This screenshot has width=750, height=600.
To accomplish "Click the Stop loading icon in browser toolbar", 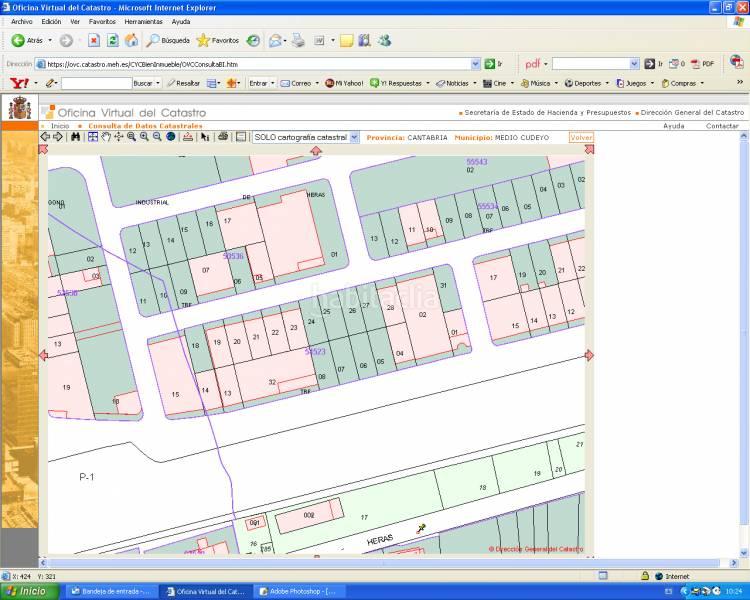I will click(x=93, y=41).
